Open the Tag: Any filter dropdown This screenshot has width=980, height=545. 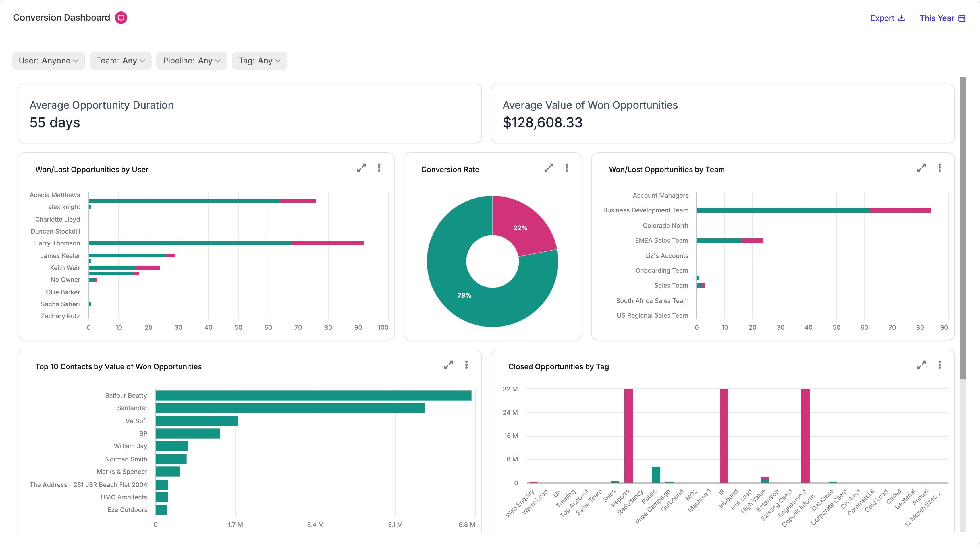[x=259, y=61]
